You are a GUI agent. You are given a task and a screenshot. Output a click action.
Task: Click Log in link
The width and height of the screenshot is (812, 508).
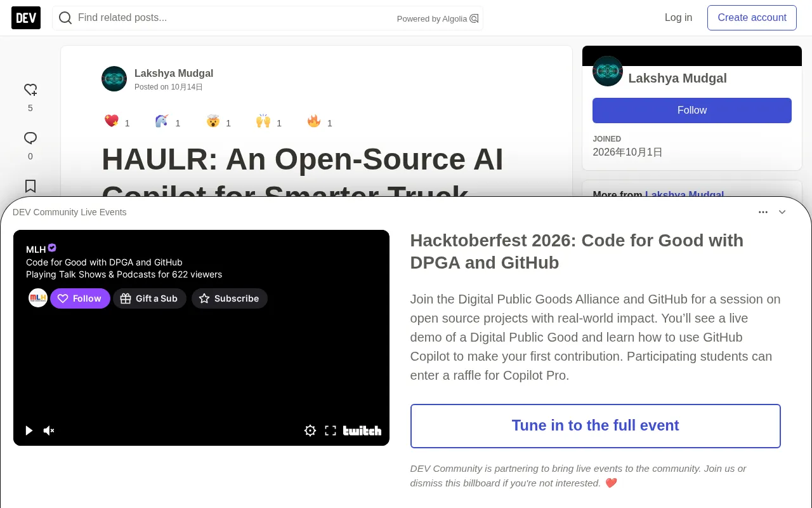click(x=678, y=18)
